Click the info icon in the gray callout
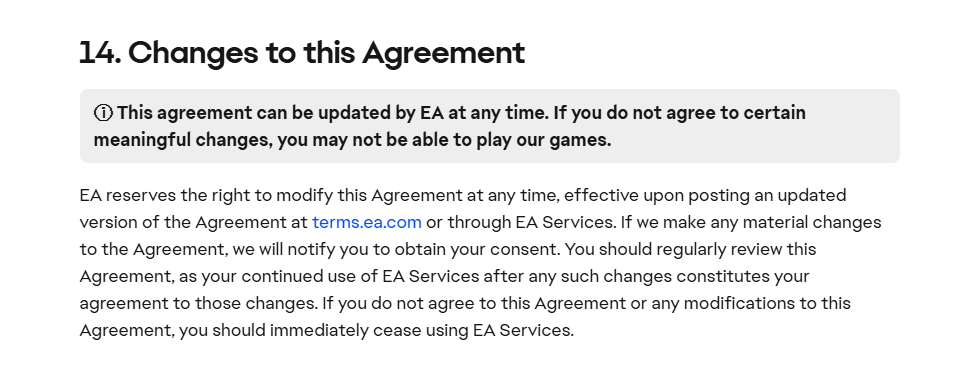 (x=103, y=113)
